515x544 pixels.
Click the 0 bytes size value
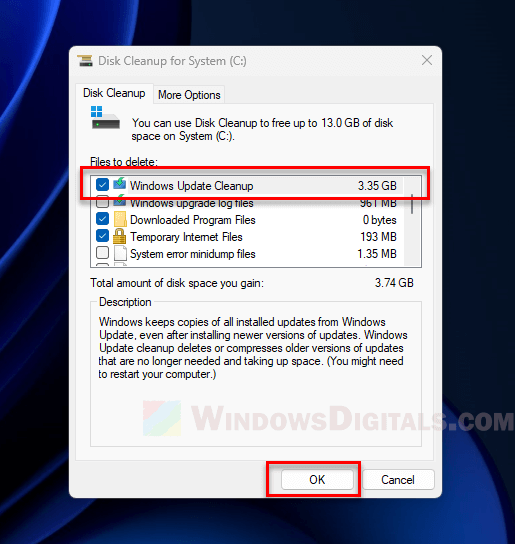[380, 220]
